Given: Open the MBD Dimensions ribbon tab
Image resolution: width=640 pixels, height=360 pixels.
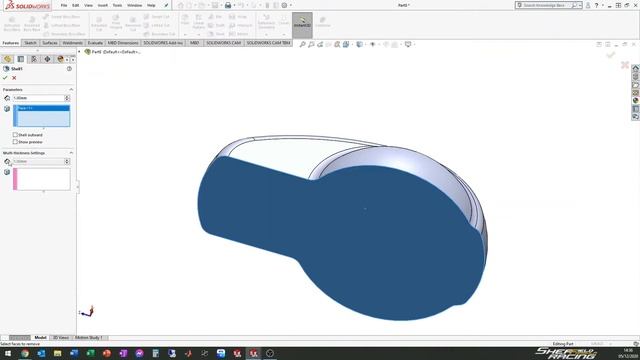Looking at the screenshot, I should (123, 43).
